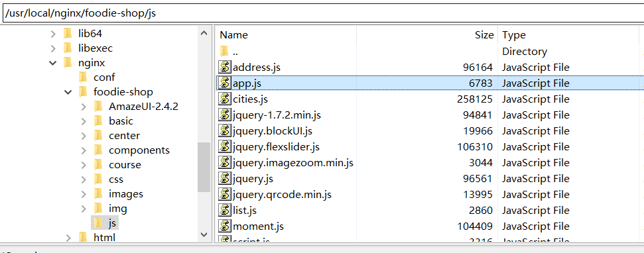Select the img folder label in tree
644x253 pixels.
pyautogui.click(x=118, y=209)
